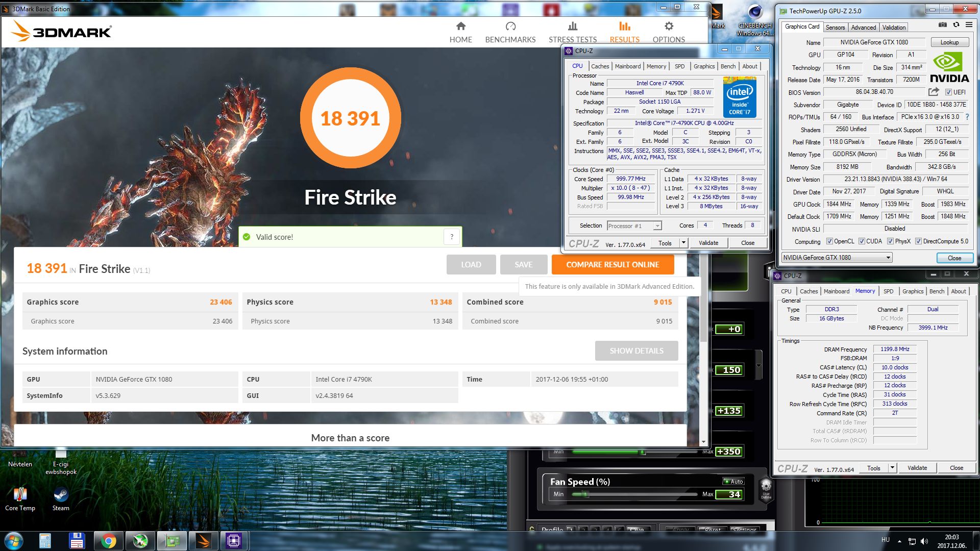
Task: Toggle the OpenCL checkbox
Action: coord(829,241)
